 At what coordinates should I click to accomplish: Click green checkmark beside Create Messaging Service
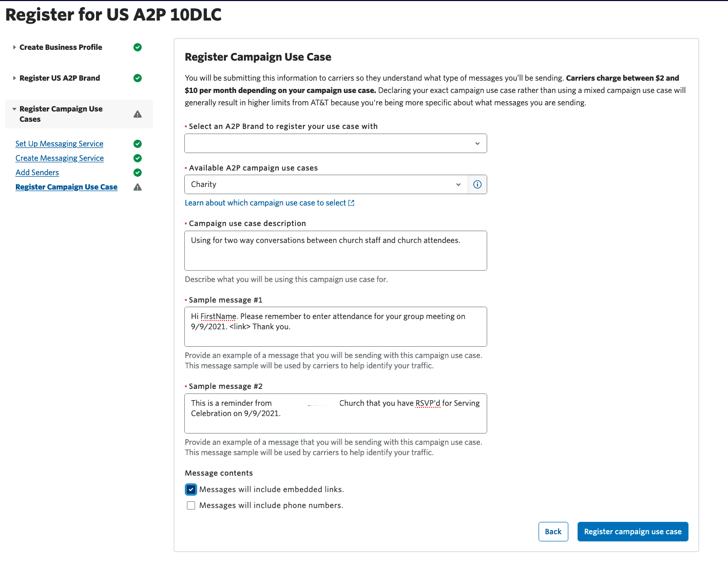[138, 158]
